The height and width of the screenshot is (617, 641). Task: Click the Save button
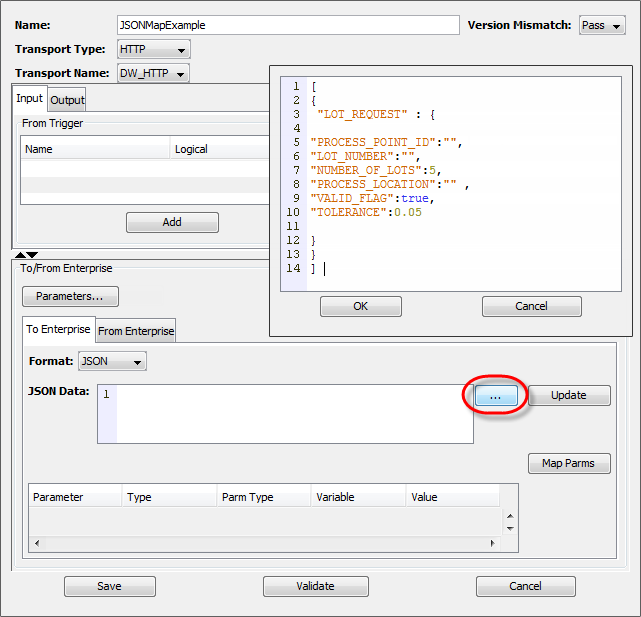pos(109,586)
